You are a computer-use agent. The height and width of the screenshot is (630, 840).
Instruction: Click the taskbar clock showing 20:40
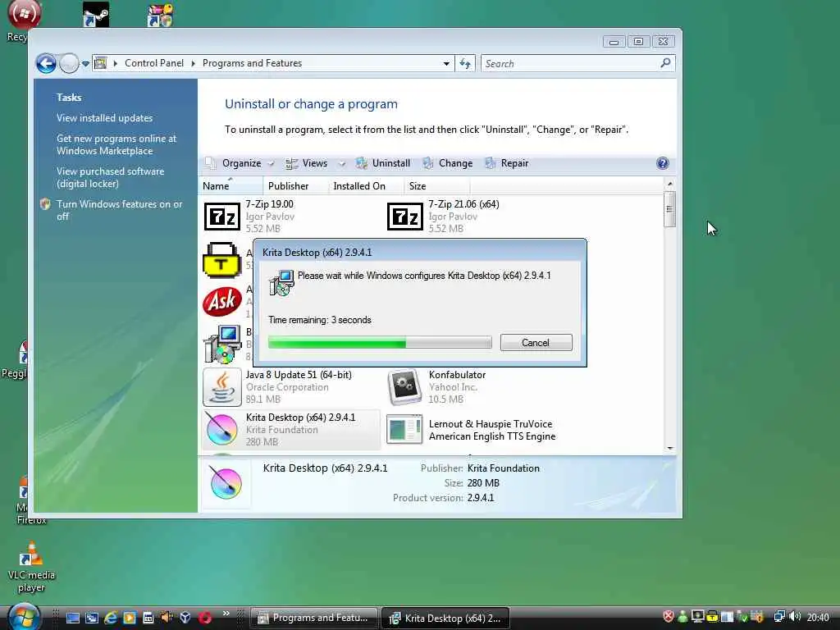click(818, 618)
